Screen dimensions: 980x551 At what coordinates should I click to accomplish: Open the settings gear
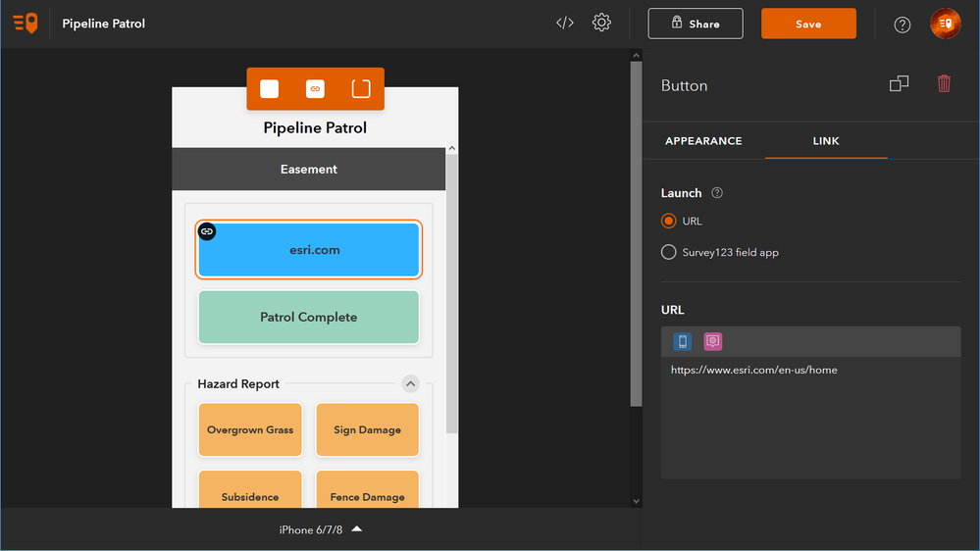pos(601,23)
